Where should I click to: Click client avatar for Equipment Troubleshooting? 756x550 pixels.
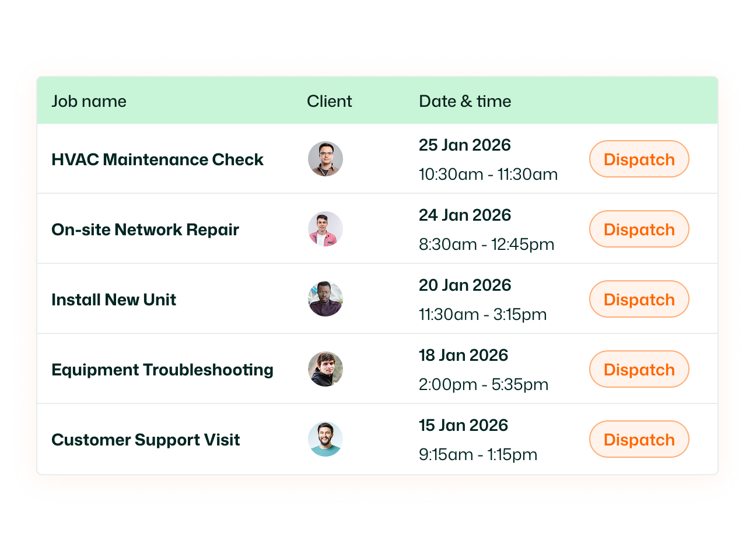click(325, 369)
